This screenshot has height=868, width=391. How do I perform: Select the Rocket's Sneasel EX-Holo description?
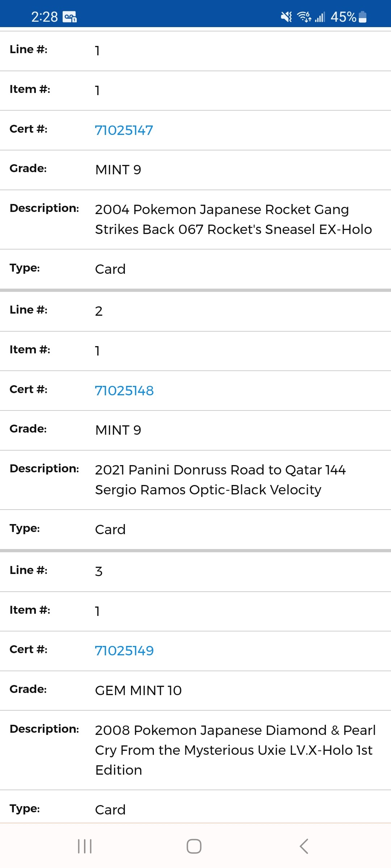click(234, 219)
